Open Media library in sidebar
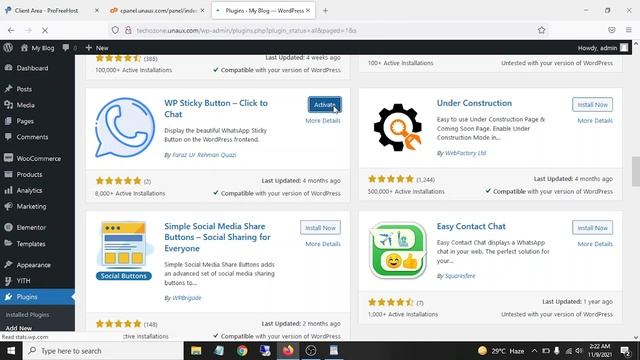The image size is (640, 360). (25, 105)
